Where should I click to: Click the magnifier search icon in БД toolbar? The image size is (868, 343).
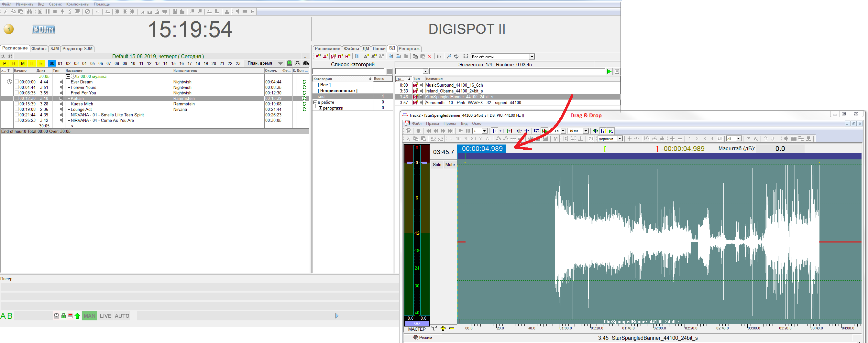(x=449, y=57)
